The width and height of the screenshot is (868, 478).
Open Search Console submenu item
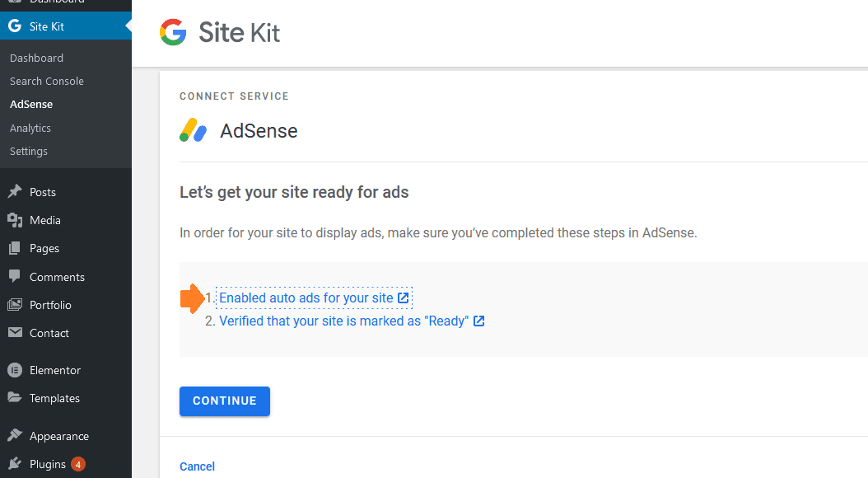46,81
